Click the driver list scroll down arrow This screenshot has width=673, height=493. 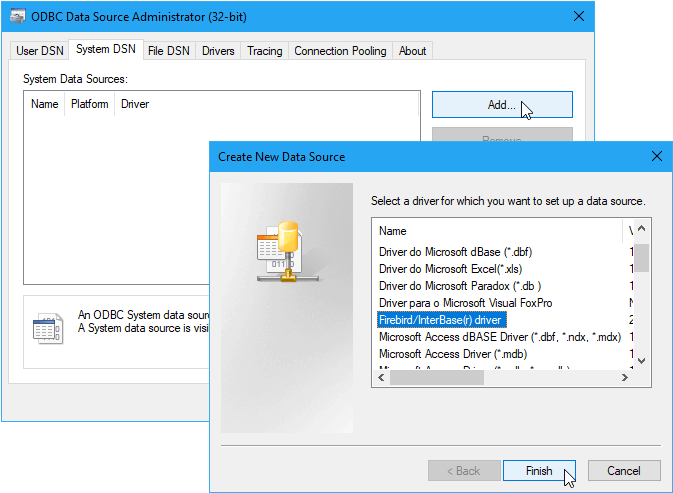643,360
